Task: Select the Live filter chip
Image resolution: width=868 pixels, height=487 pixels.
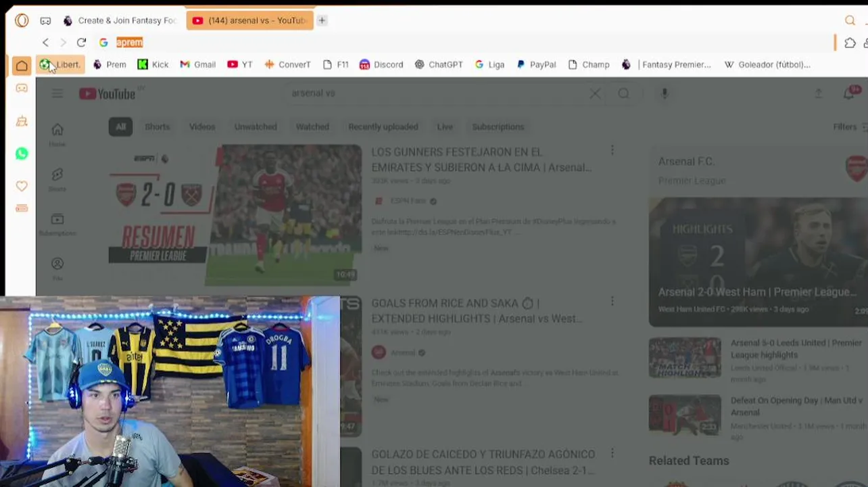Action: [445, 126]
